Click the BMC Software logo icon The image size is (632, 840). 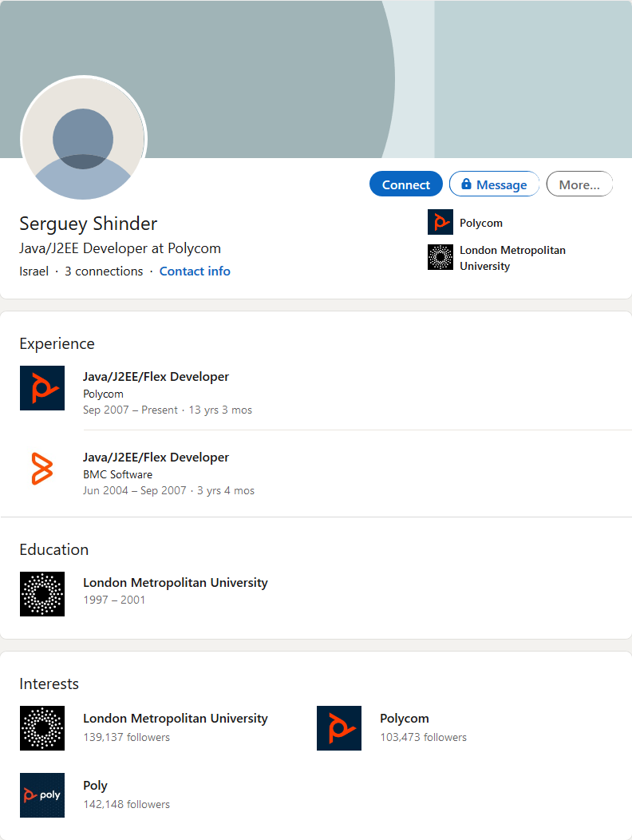pyautogui.click(x=41, y=469)
